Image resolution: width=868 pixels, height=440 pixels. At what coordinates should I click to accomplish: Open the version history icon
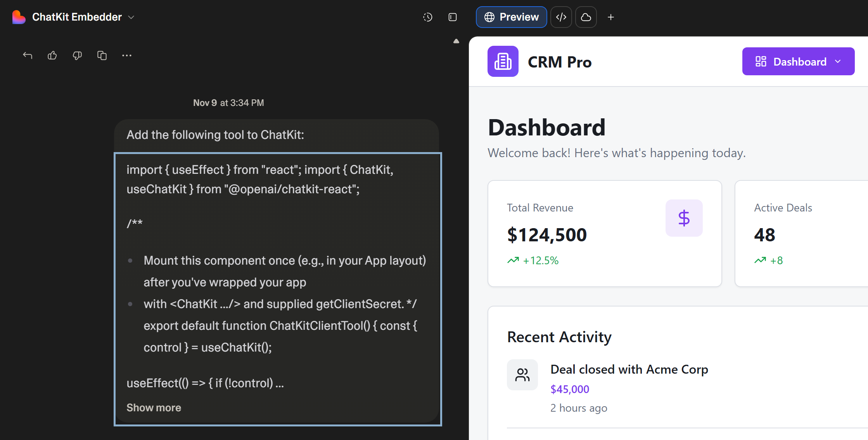point(427,17)
